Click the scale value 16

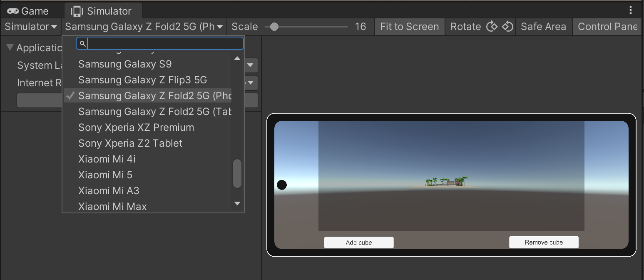361,27
